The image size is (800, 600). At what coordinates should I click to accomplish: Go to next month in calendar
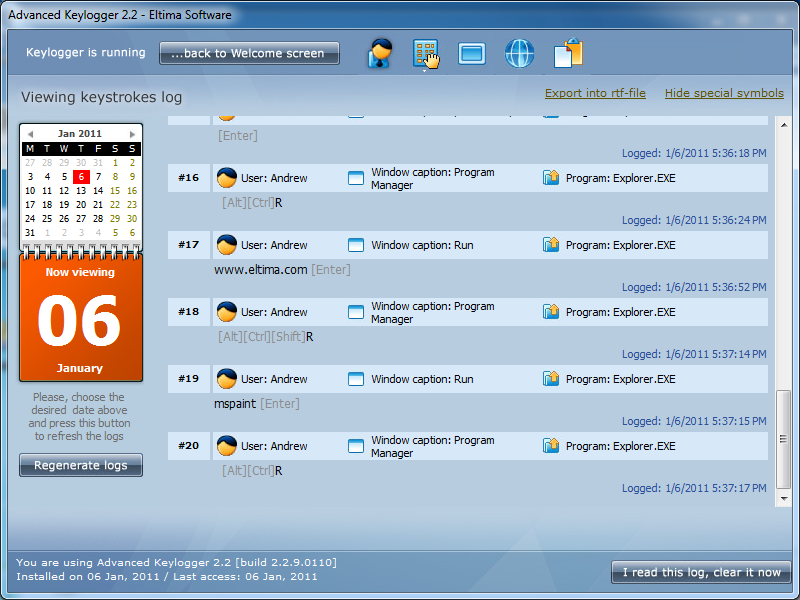(132, 134)
